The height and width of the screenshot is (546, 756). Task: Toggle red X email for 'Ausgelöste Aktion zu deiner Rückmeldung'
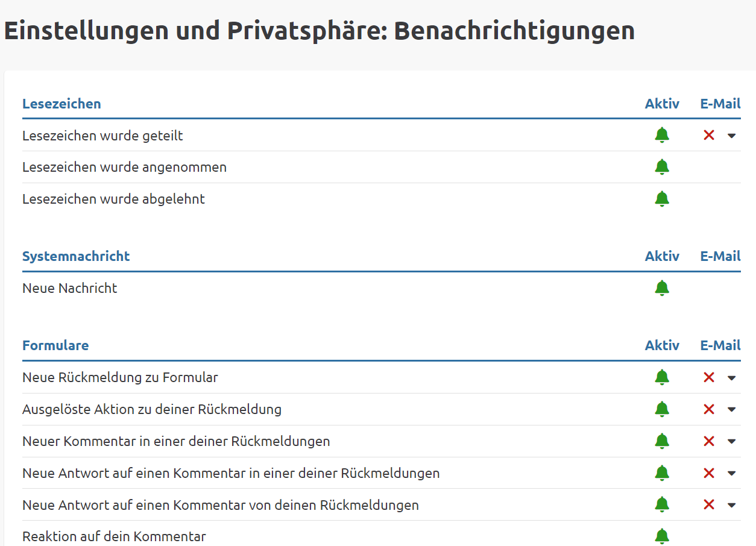coord(709,410)
